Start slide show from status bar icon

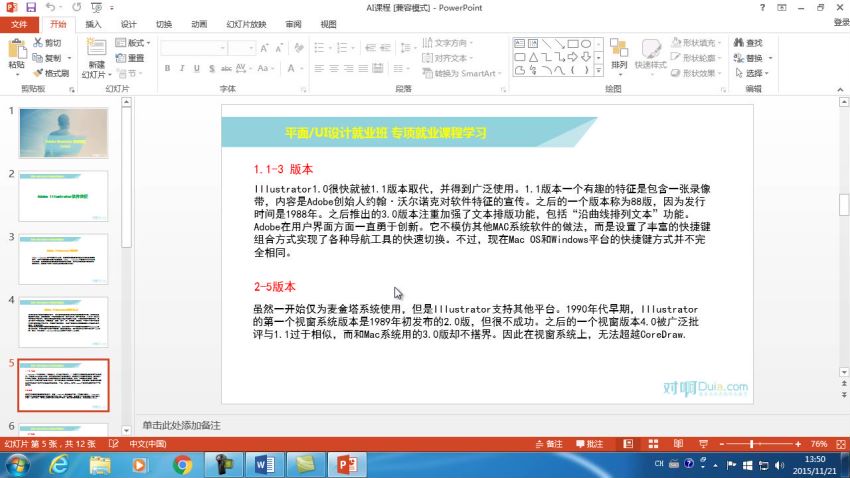(x=704, y=444)
